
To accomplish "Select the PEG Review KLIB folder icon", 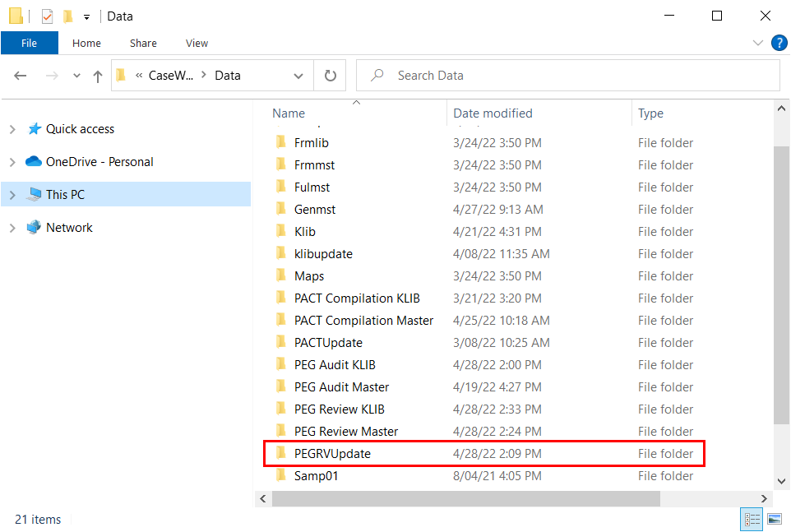I will (x=281, y=409).
